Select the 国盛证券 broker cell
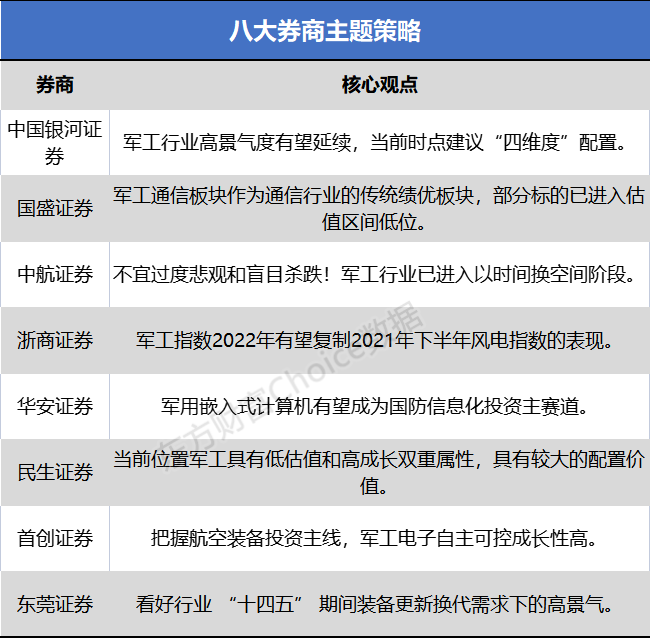 [55, 209]
